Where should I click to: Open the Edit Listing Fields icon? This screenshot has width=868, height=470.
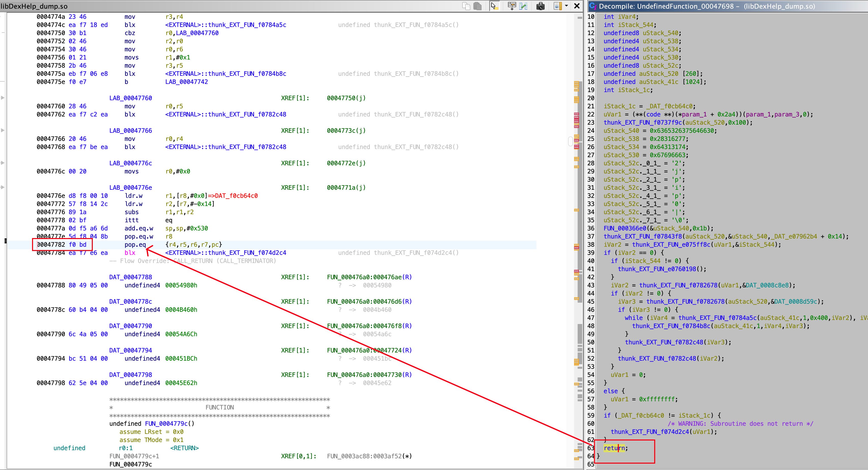coord(512,6)
